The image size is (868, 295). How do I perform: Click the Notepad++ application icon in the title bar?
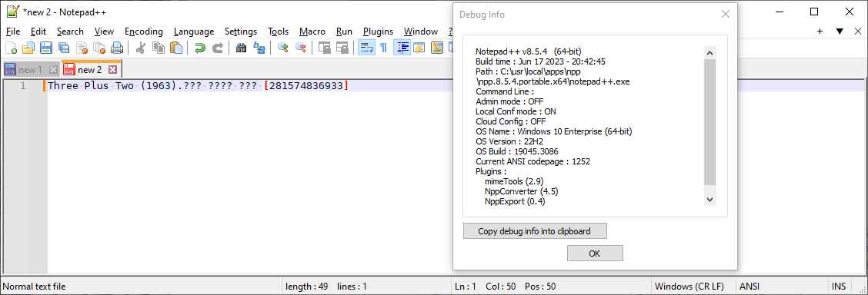12,12
